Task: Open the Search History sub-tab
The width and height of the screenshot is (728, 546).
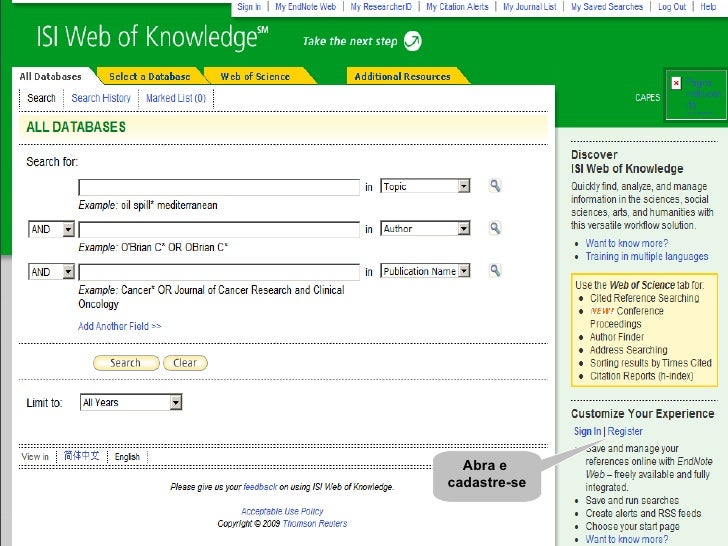Action: coord(101,98)
